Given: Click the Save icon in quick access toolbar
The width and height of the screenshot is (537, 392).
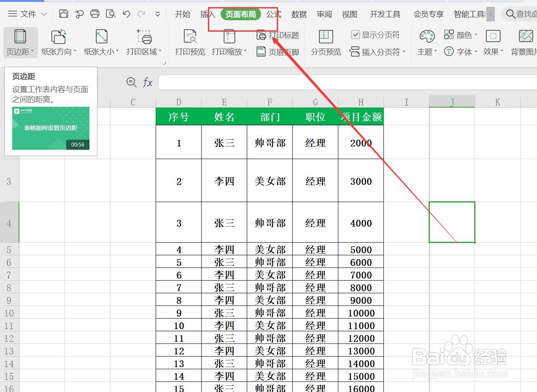Looking at the screenshot, I should [x=63, y=14].
